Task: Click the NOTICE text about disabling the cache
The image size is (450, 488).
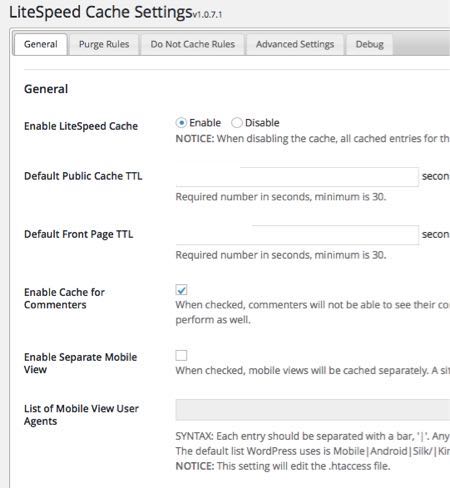Action: point(312,138)
